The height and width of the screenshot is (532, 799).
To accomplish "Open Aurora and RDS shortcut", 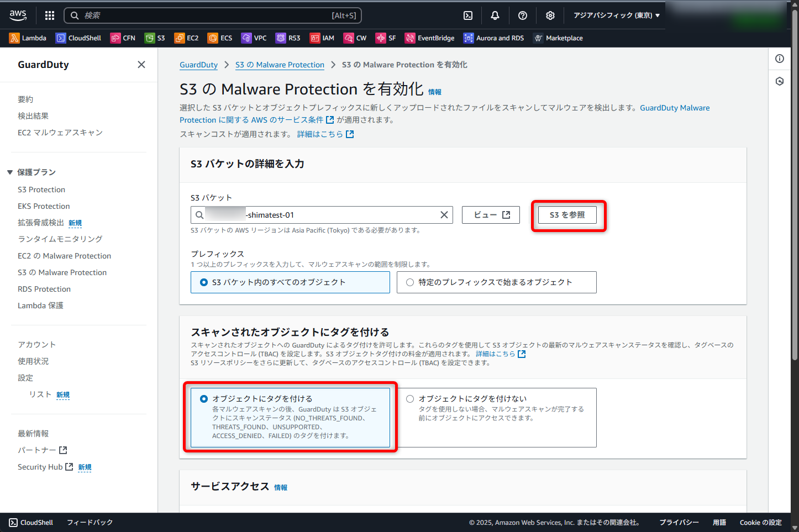I will (493, 38).
